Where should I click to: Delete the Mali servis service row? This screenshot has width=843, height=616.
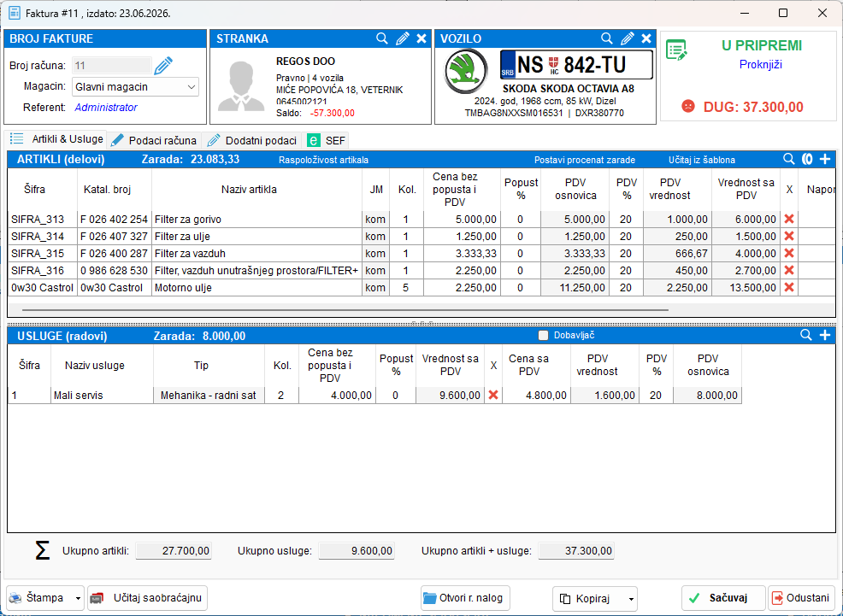(x=493, y=396)
